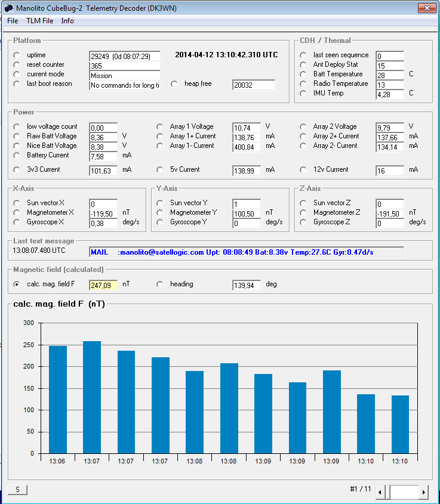Select the last boot reason radio button
This screenshot has height=504, width=440.
coord(17,84)
